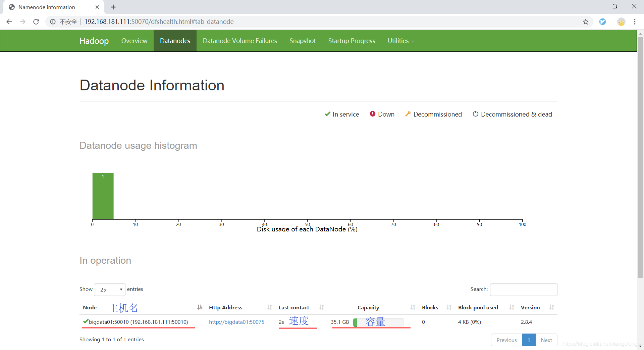Click the Block pool used header
644x350 pixels.
[478, 307]
